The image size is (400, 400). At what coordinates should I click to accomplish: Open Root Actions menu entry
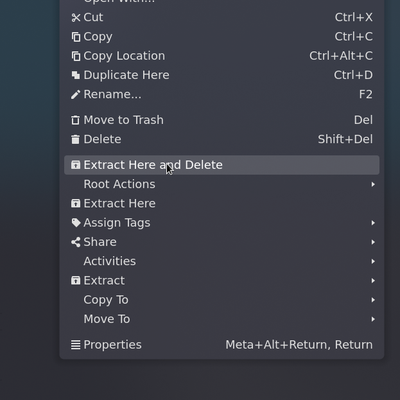[x=222, y=184]
